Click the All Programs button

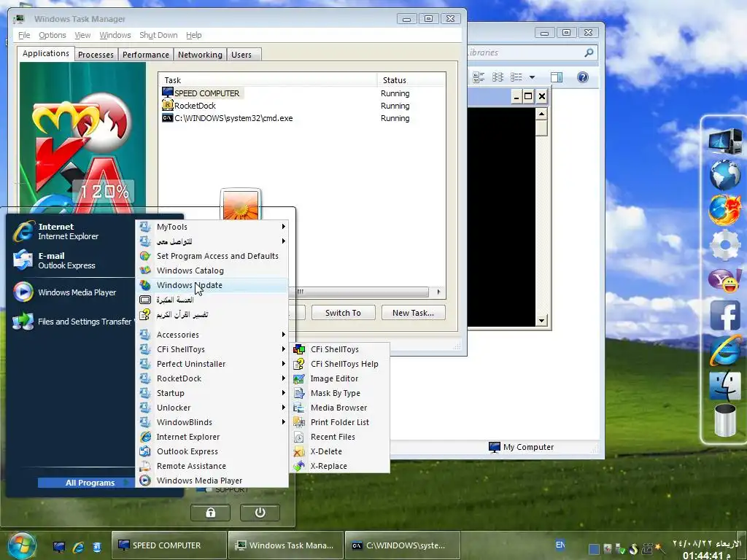[86, 483]
